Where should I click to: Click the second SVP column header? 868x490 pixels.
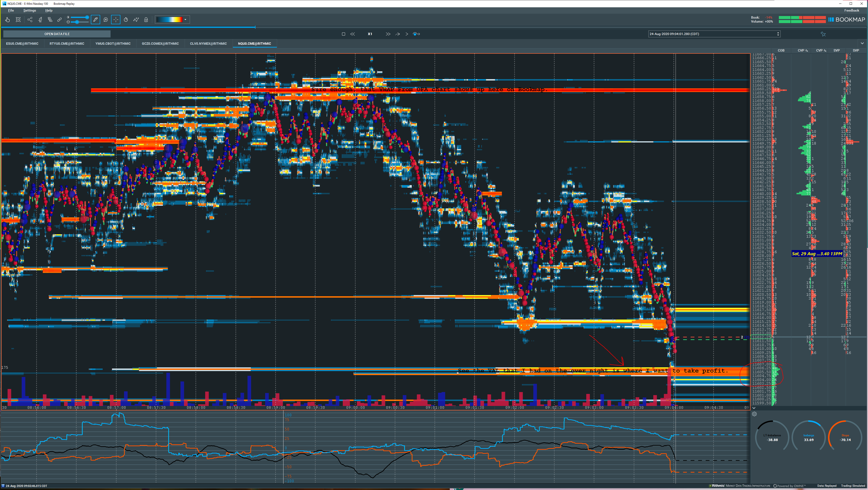(x=856, y=51)
